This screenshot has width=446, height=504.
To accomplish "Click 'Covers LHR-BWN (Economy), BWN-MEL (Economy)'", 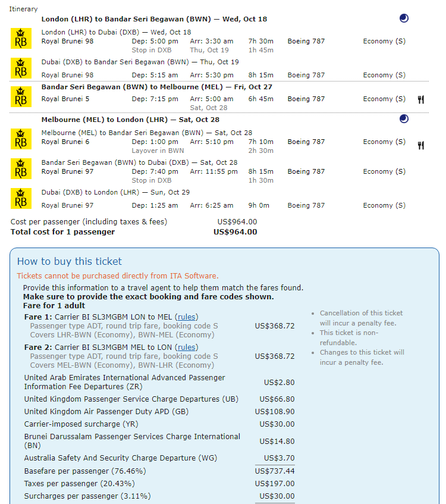I will 122,335.
